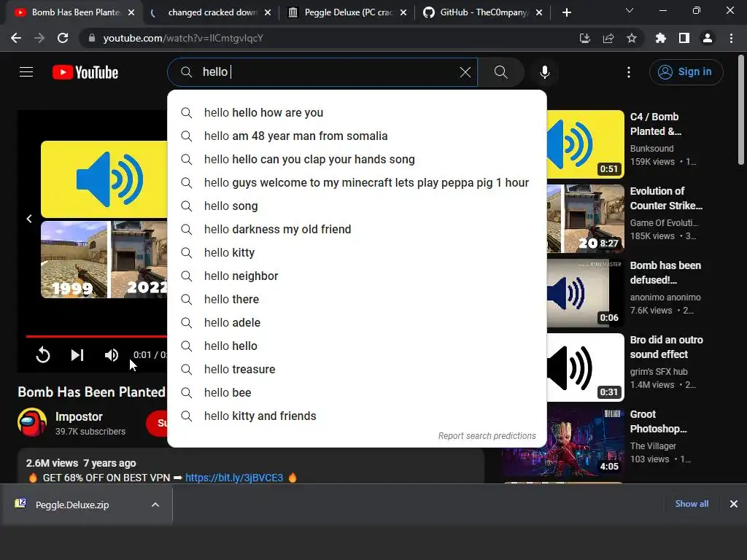Click 'Report search predictions' link

(x=487, y=436)
